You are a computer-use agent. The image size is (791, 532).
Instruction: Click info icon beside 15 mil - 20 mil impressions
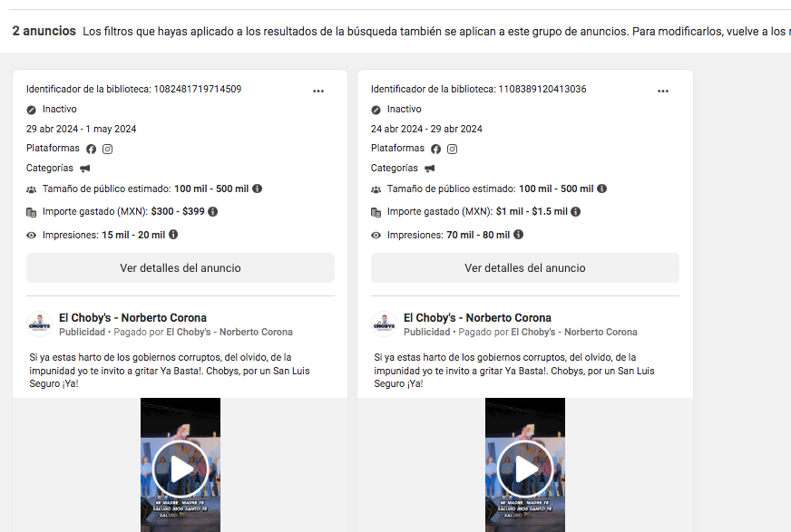point(173,234)
